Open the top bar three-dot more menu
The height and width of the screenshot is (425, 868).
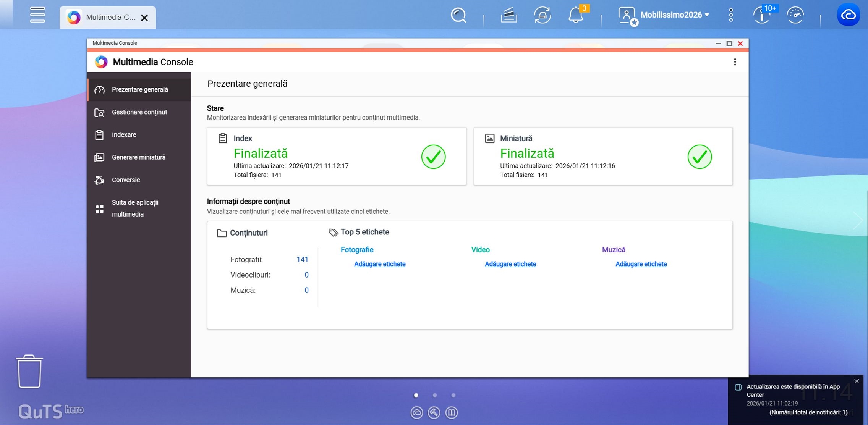tap(731, 15)
